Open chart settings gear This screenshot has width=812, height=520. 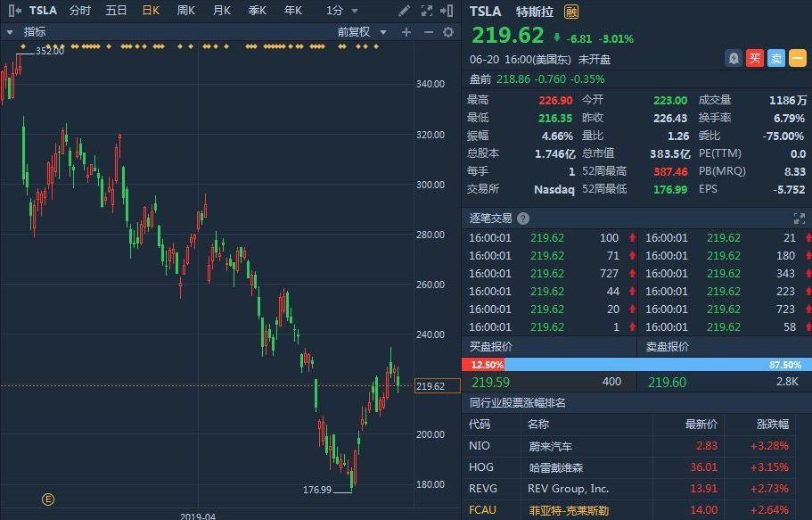448,32
